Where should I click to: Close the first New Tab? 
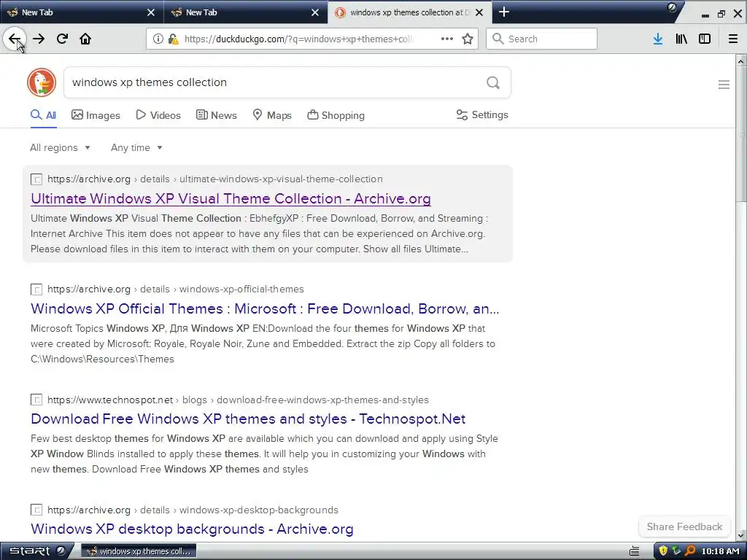[150, 12]
